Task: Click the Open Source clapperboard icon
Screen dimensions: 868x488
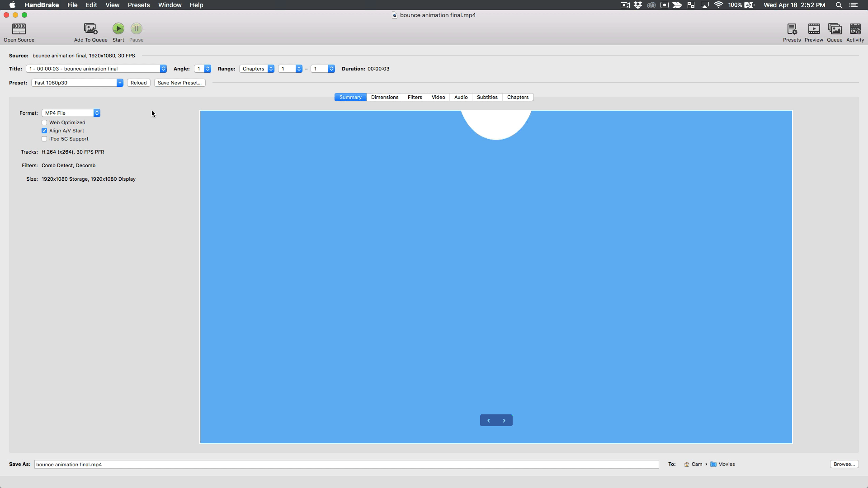Action: click(x=19, y=29)
